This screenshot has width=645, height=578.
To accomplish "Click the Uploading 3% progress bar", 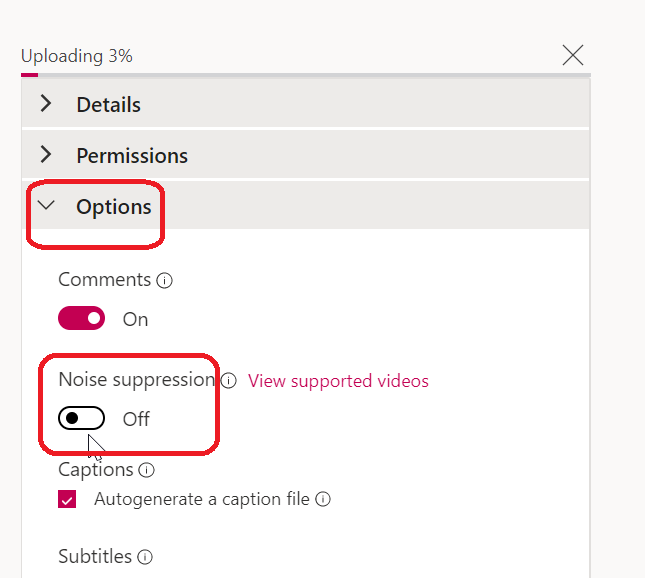I will [x=30, y=75].
